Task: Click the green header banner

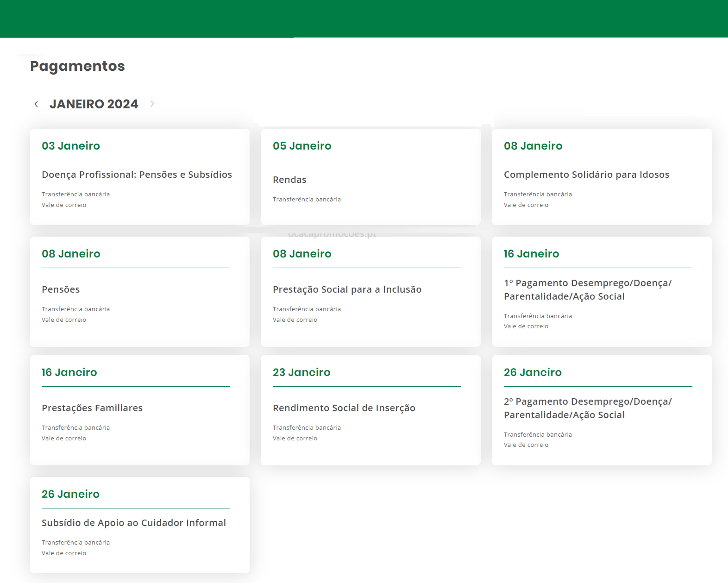Action: click(364, 19)
